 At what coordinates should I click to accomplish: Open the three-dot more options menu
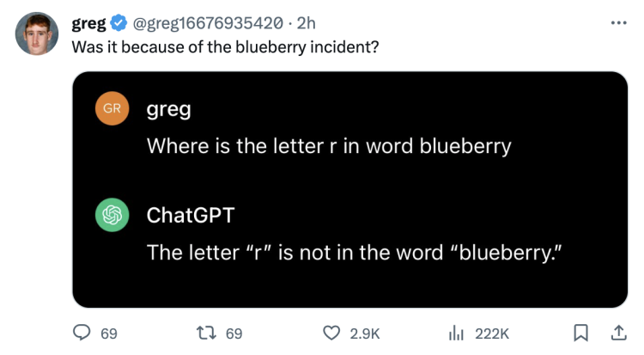[x=618, y=23]
